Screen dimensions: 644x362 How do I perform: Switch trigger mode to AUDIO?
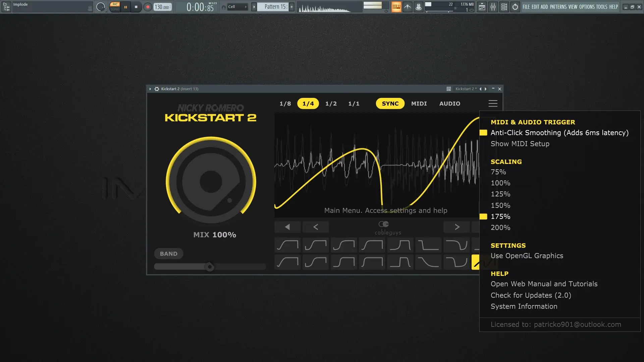[x=449, y=104]
